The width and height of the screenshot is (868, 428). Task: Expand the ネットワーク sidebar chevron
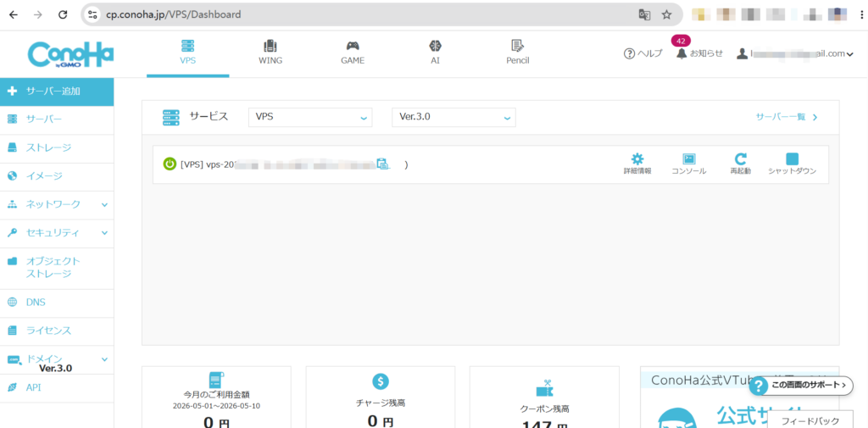[104, 205]
